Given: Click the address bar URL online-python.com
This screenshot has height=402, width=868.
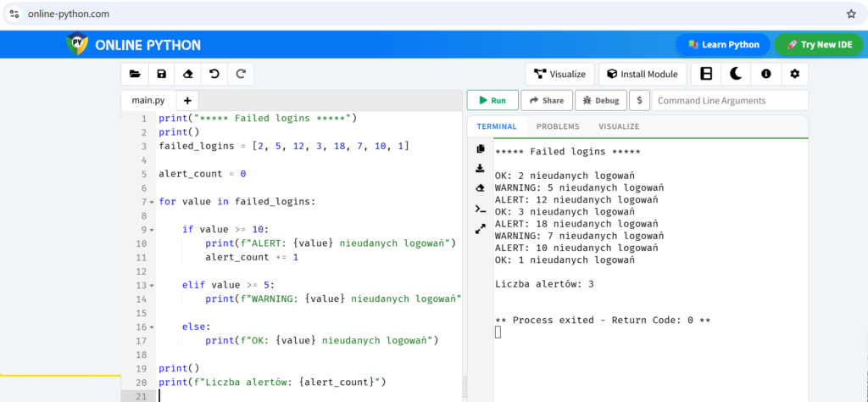Looking at the screenshot, I should click(69, 14).
